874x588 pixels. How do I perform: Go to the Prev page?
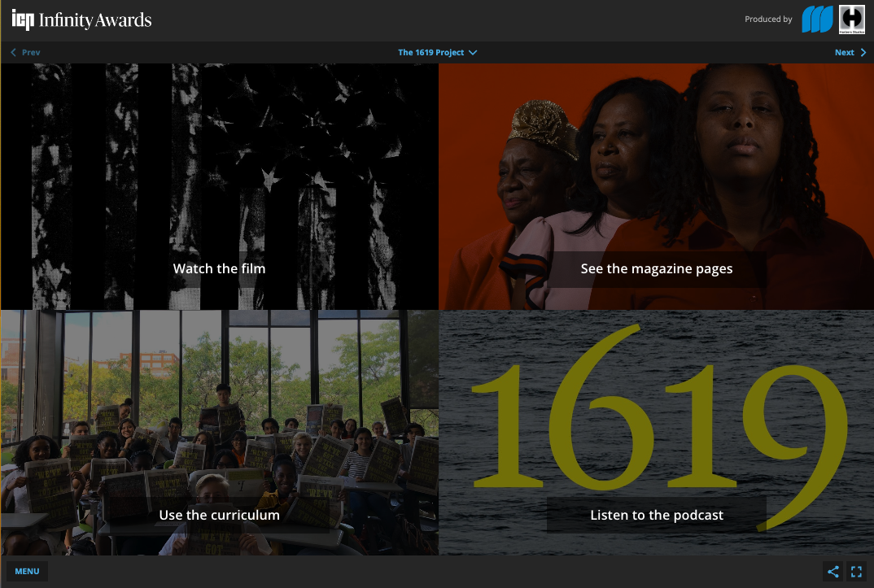click(x=25, y=52)
